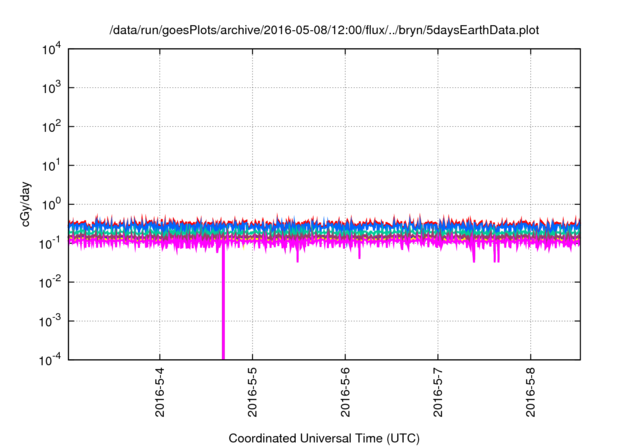Click the 10^3 y-axis tick label
Screen dimensions: 640x448
pos(51,88)
